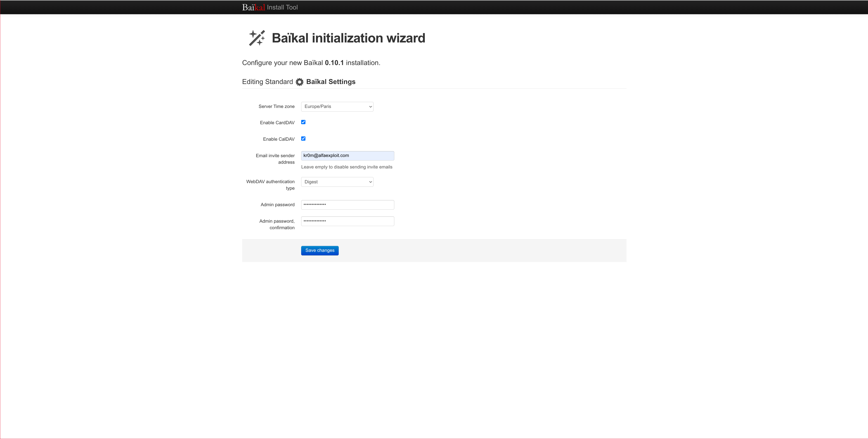
Task: Click the Enable CardDAV label
Action: [x=277, y=123]
